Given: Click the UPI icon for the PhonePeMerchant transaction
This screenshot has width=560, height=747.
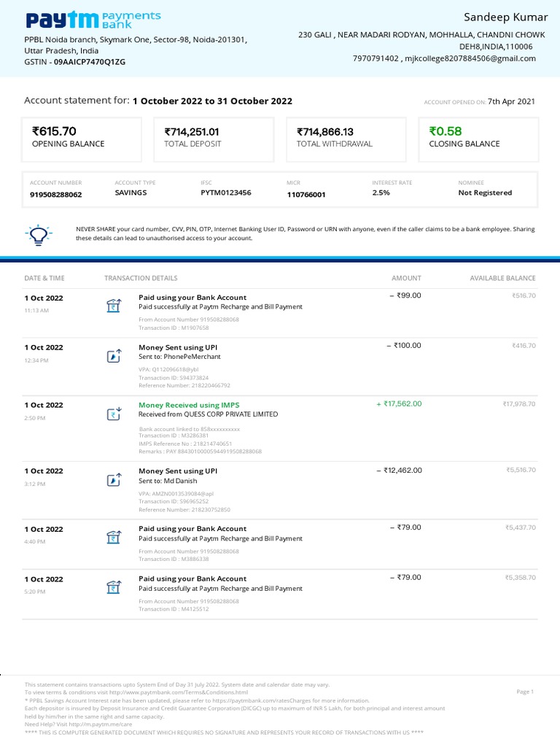Looking at the screenshot, I should (x=113, y=356).
